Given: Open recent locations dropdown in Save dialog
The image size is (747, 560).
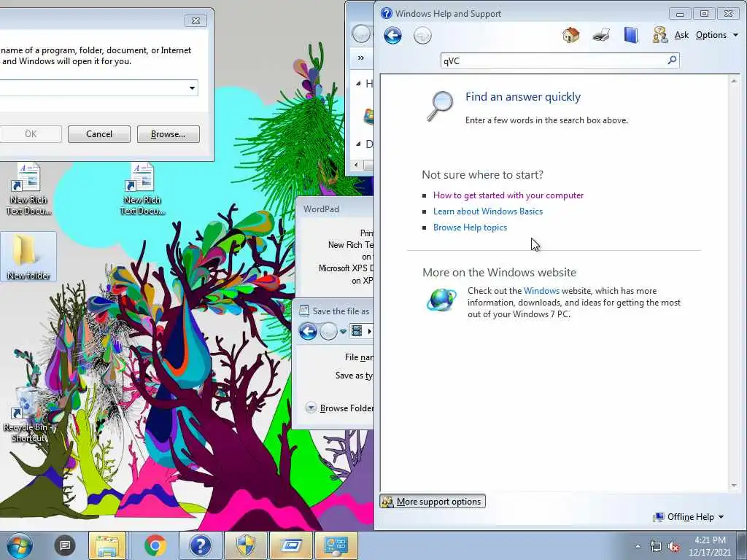Looking at the screenshot, I should (x=343, y=332).
